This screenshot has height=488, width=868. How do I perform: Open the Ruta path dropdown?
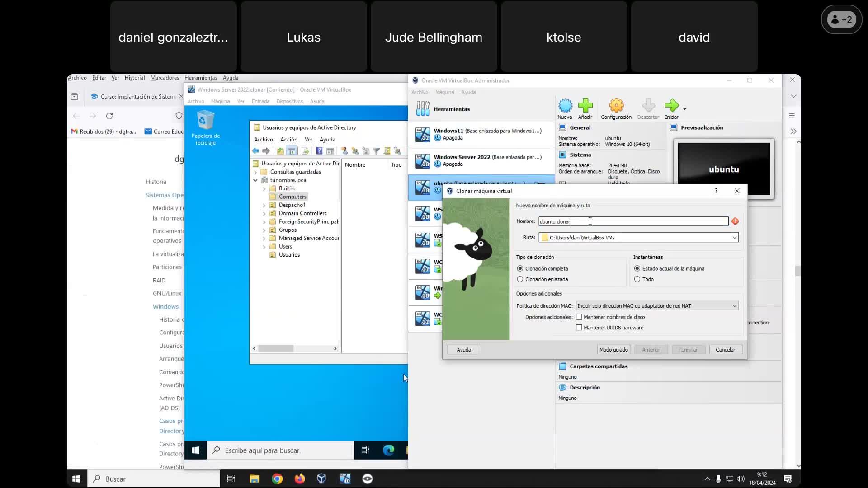tap(734, 238)
